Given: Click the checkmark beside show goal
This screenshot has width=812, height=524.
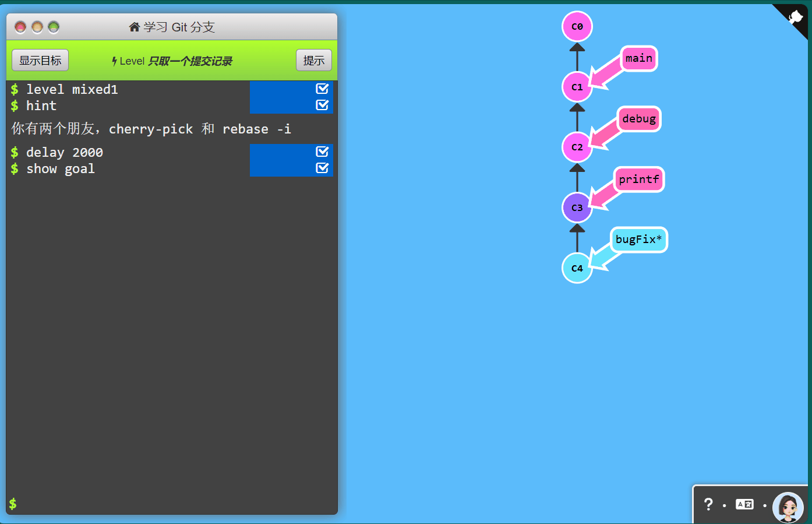Looking at the screenshot, I should [x=322, y=168].
